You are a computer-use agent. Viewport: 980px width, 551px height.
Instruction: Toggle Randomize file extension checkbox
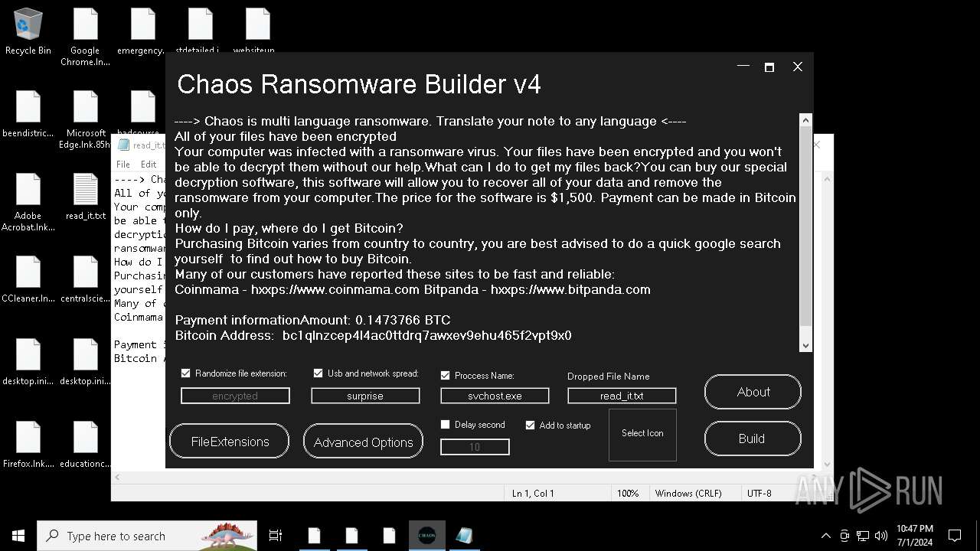coord(185,373)
